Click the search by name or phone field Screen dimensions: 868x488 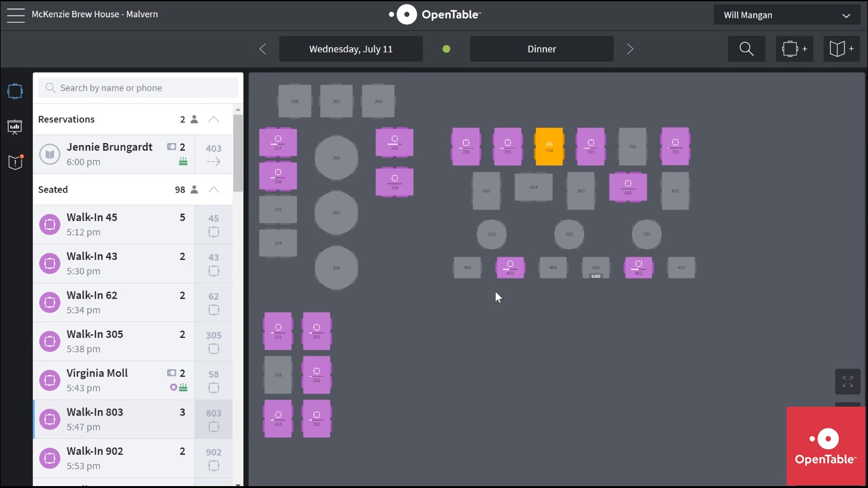point(139,88)
